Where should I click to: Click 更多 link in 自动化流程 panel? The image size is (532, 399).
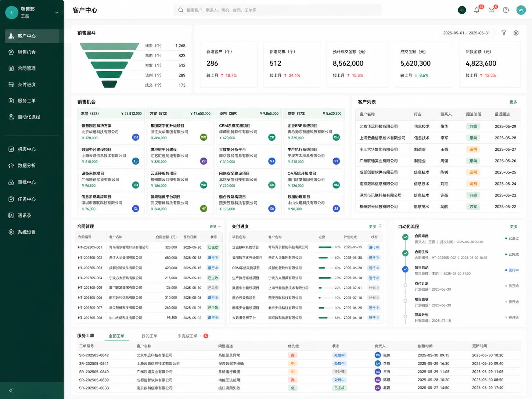point(514,227)
